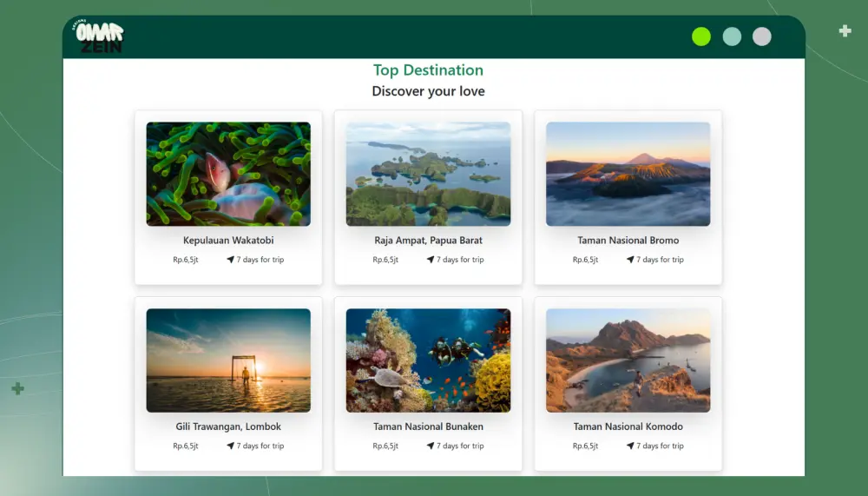This screenshot has width=868, height=496.
Task: Click "7 days for trip" on Komodo card
Action: [x=660, y=446]
